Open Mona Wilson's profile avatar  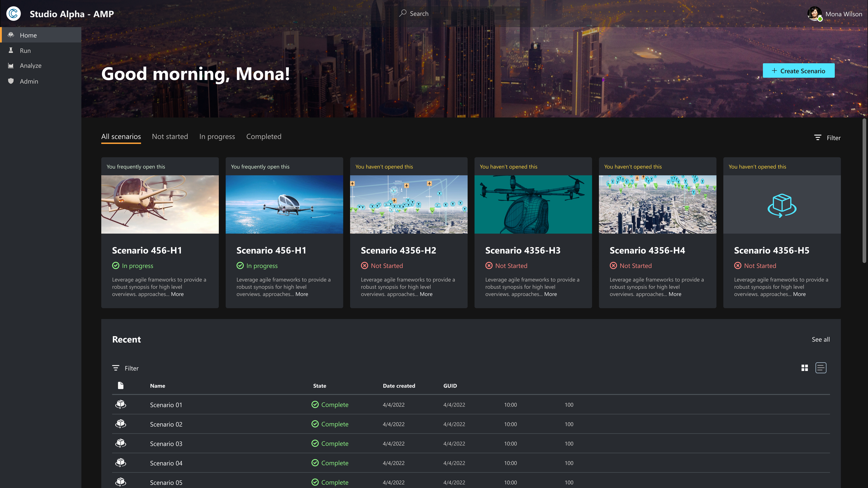814,14
